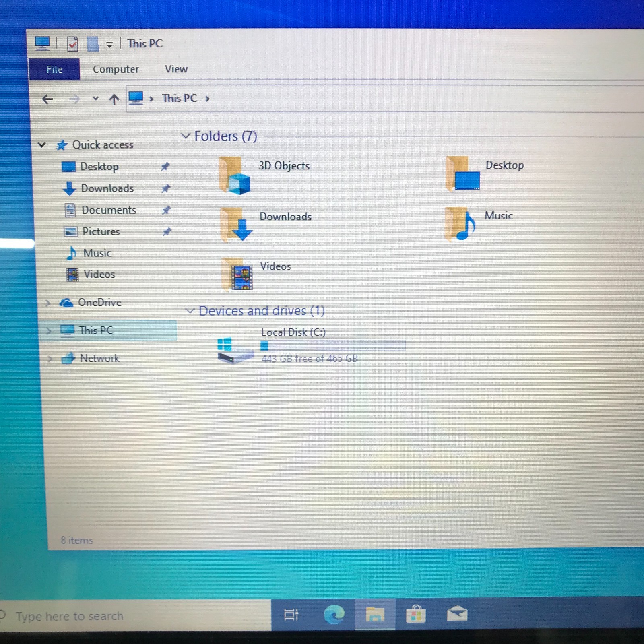Click File Explorer icon on the taskbar
644x644 pixels.
click(x=375, y=614)
